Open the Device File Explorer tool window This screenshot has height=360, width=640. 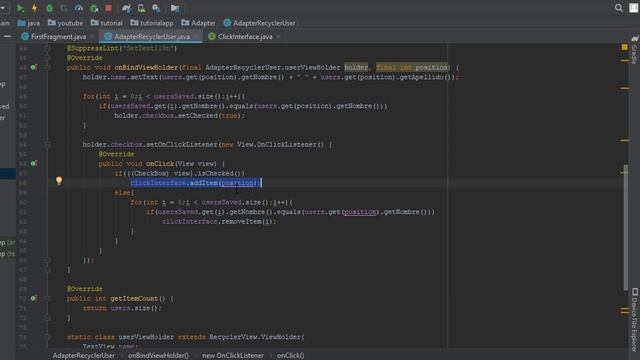click(634, 319)
